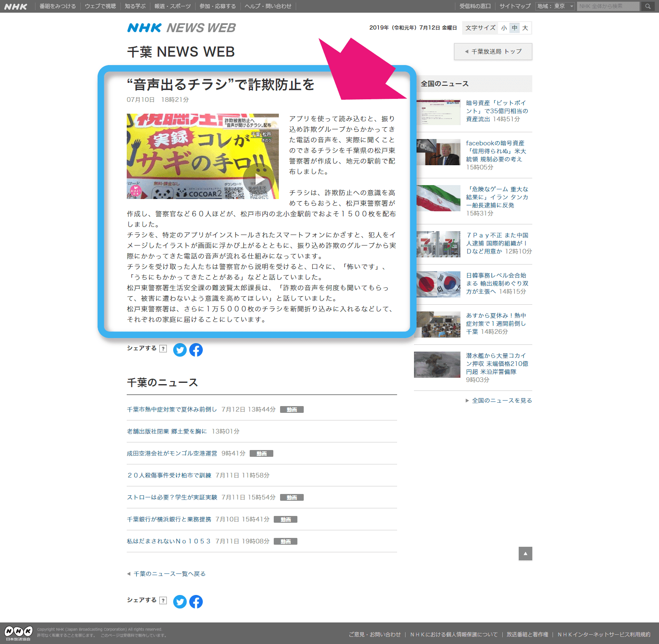The height and width of the screenshot is (644, 659).
Task: Click the bottom Facebook share icon
Action: coord(196,602)
